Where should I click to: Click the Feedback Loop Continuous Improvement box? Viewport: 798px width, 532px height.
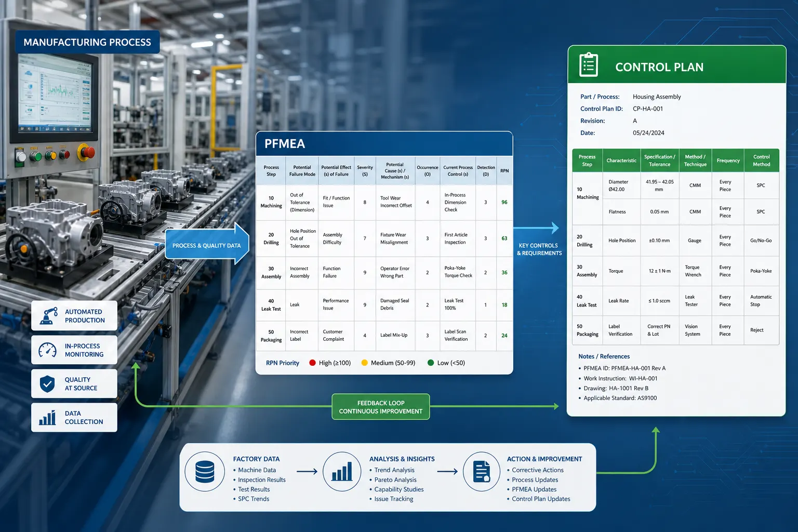381,407
